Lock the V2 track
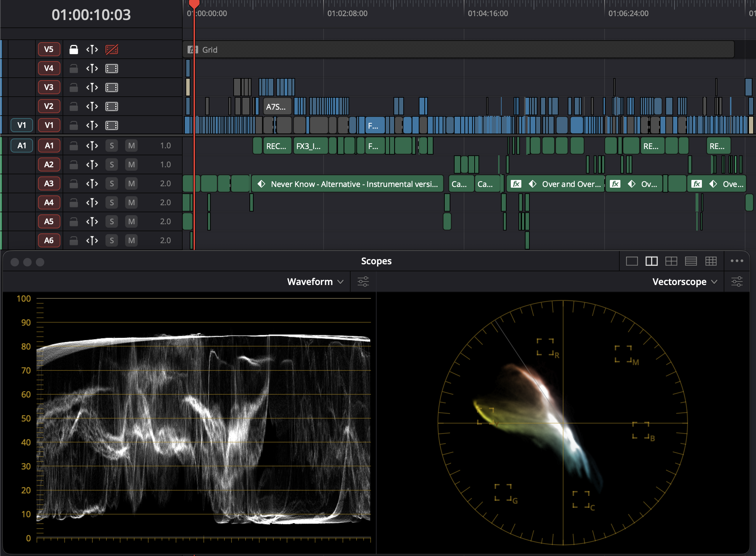This screenshot has width=756, height=556. [73, 106]
